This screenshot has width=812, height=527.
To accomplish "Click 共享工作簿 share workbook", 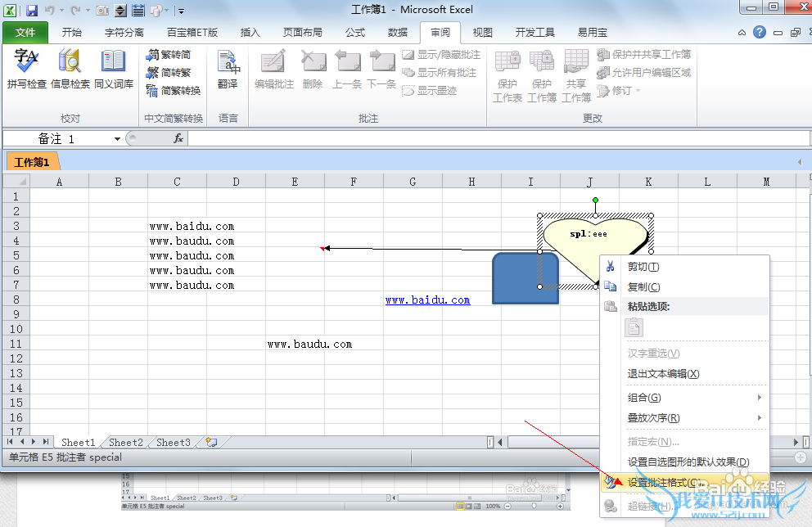I will point(576,75).
